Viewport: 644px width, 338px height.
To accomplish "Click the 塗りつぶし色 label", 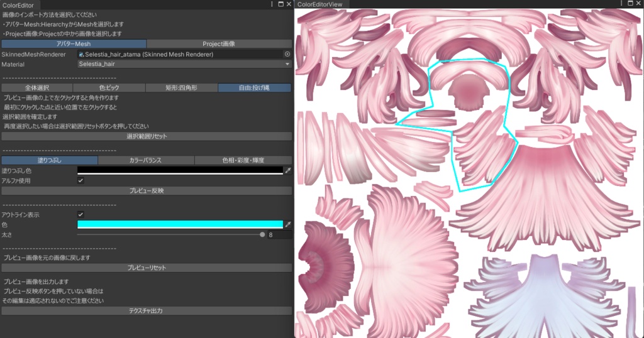I will [16, 171].
